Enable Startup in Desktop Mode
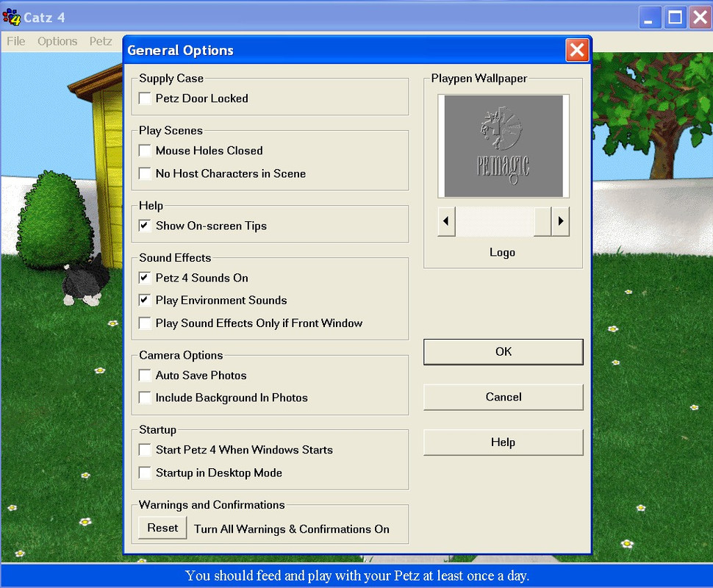713x588 pixels. (x=145, y=473)
